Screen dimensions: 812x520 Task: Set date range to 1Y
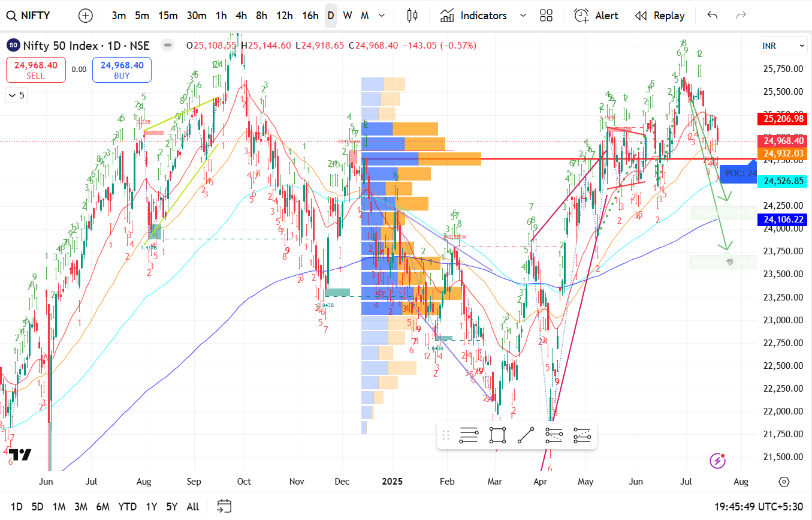tap(151, 507)
